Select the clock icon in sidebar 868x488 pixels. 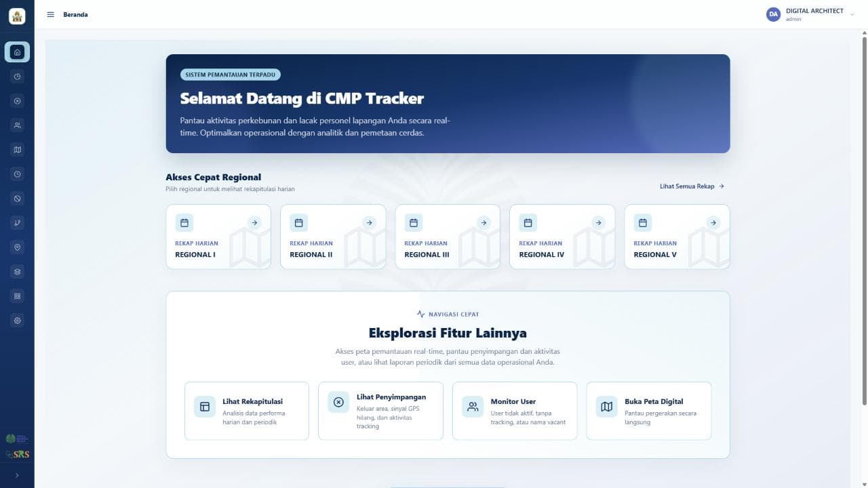pos(17,174)
